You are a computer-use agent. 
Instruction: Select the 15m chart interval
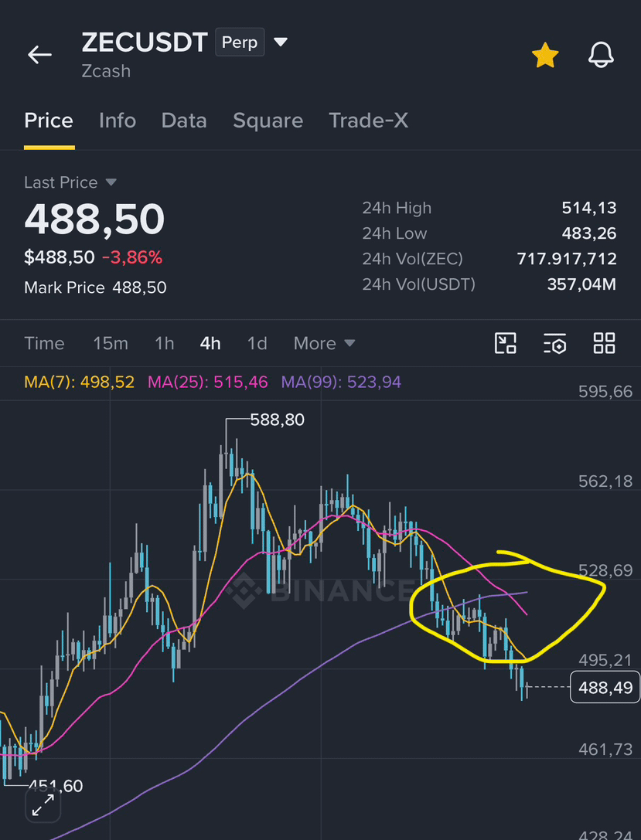pyautogui.click(x=111, y=343)
